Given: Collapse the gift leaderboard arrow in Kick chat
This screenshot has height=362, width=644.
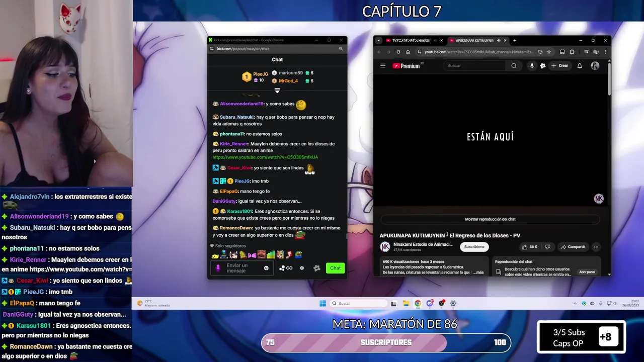Looking at the screenshot, I should 277,90.
